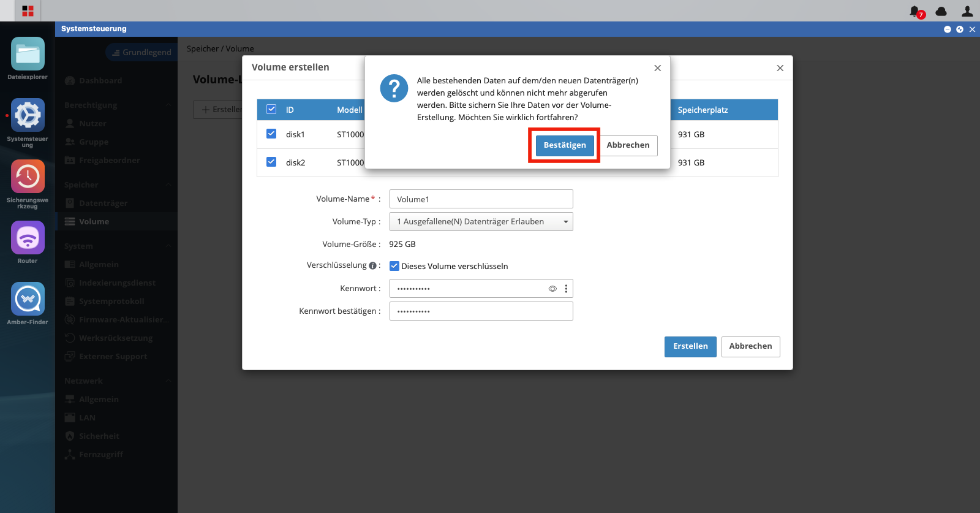Click the Erstellen button behind the dialog

coord(218,109)
